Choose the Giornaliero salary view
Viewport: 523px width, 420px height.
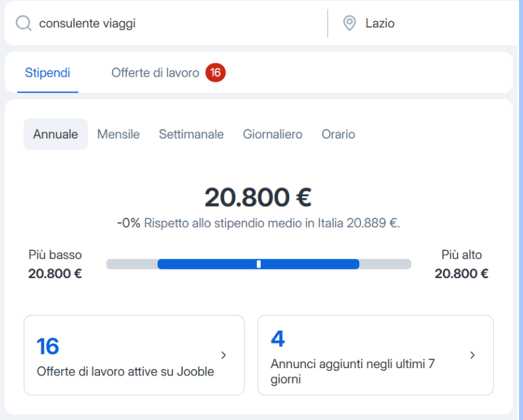(272, 134)
